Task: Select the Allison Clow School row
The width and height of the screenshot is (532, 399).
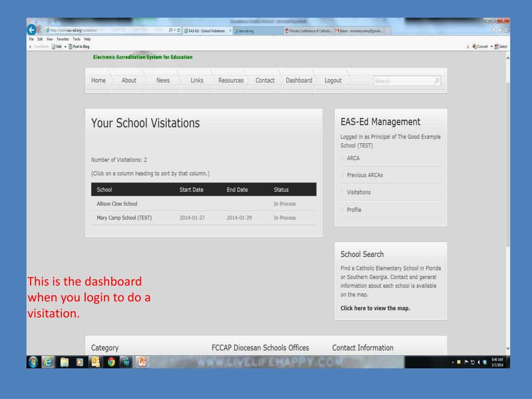Action: 204,204
